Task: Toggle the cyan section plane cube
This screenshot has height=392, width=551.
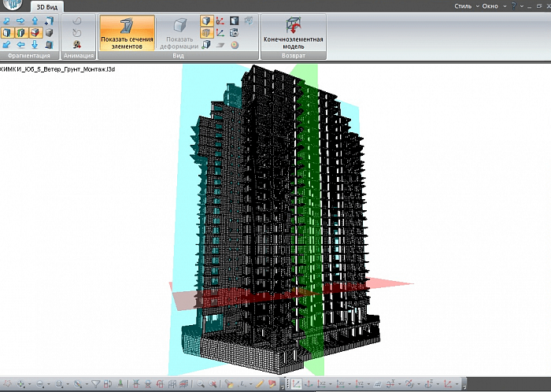Action: (x=7, y=33)
